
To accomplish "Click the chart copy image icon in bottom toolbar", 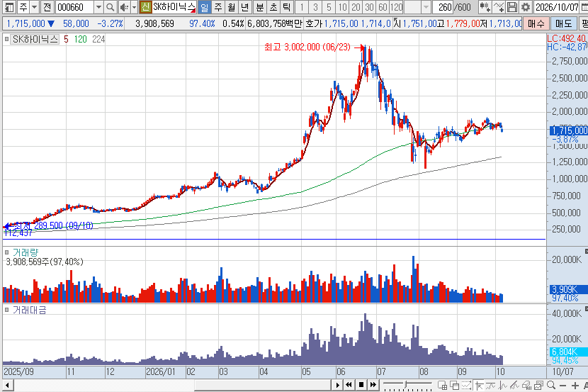I will (x=539, y=385).
